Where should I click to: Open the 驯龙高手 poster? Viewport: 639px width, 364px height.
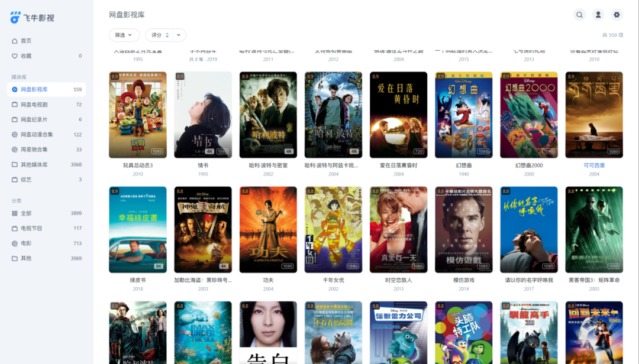[x=529, y=333]
